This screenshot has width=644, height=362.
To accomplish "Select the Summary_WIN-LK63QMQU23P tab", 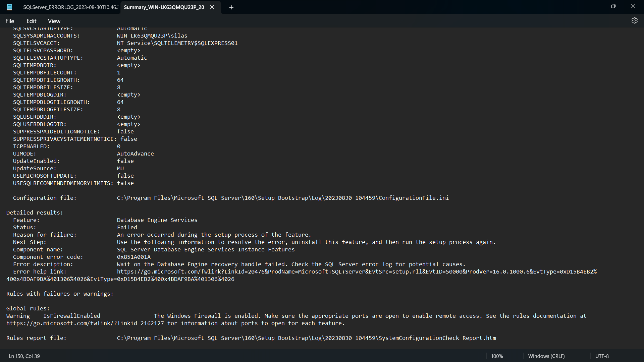I will point(164,7).
